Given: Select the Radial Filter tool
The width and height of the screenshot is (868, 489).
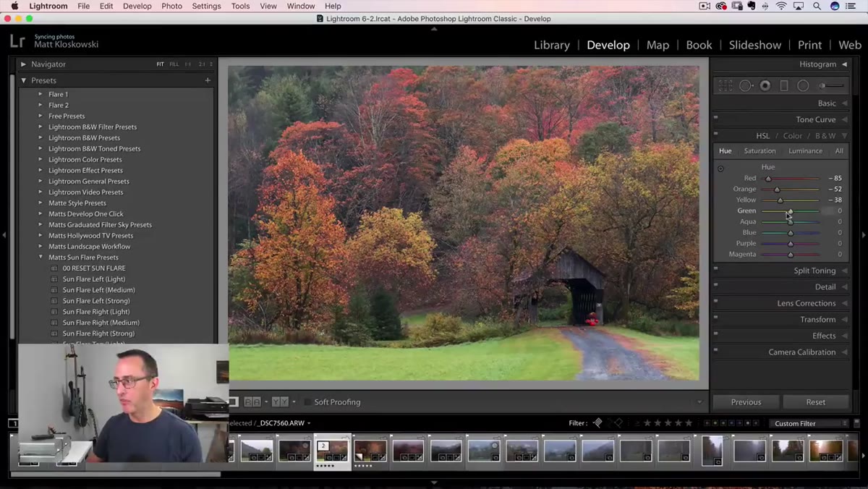Looking at the screenshot, I should tap(803, 85).
